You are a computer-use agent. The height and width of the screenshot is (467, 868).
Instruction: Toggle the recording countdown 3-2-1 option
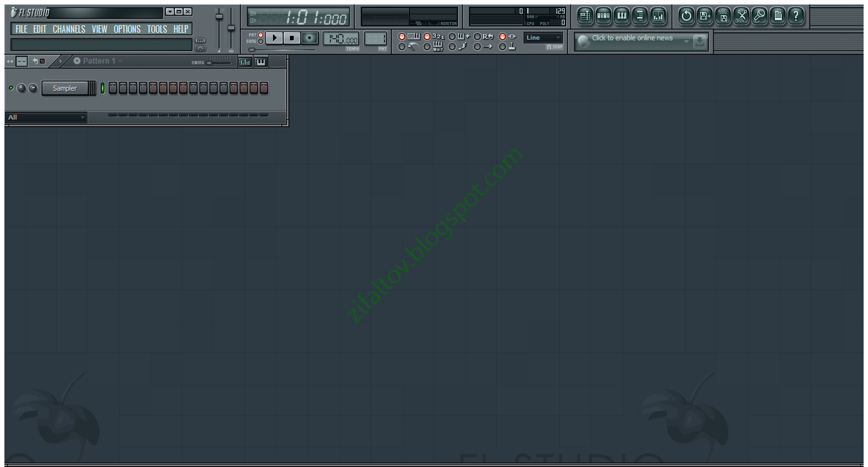[x=427, y=37]
